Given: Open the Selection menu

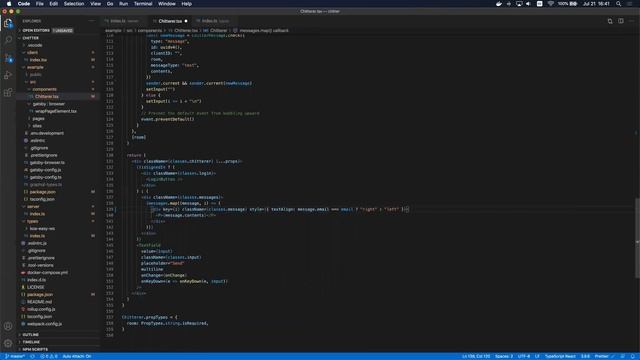Looking at the screenshot, I should pyautogui.click(x=74, y=4).
